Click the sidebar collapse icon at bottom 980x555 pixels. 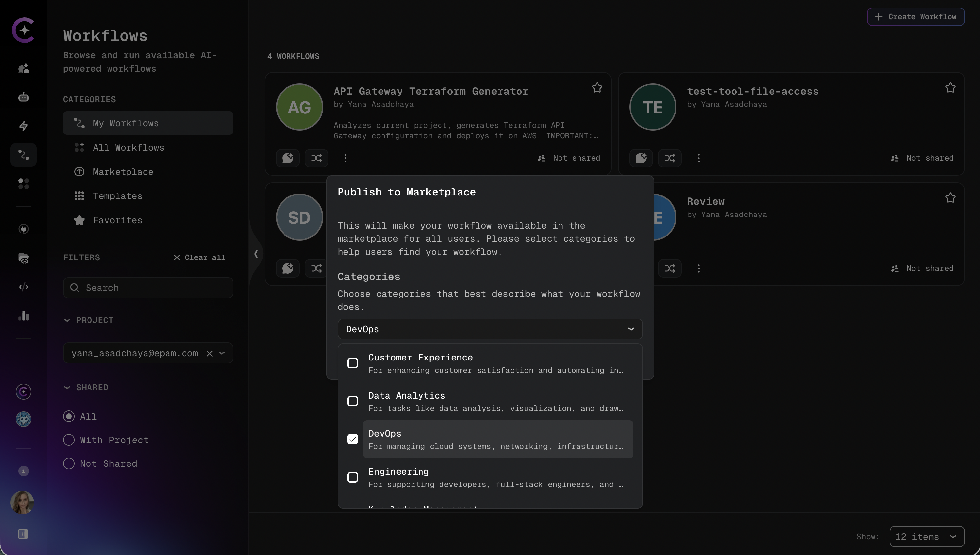[23, 534]
